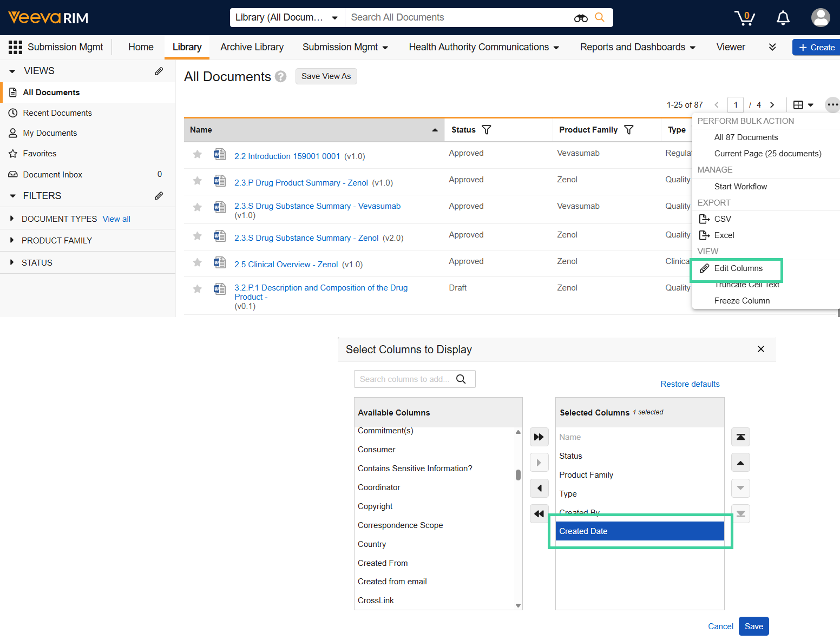Open View all document types link

pyautogui.click(x=116, y=219)
